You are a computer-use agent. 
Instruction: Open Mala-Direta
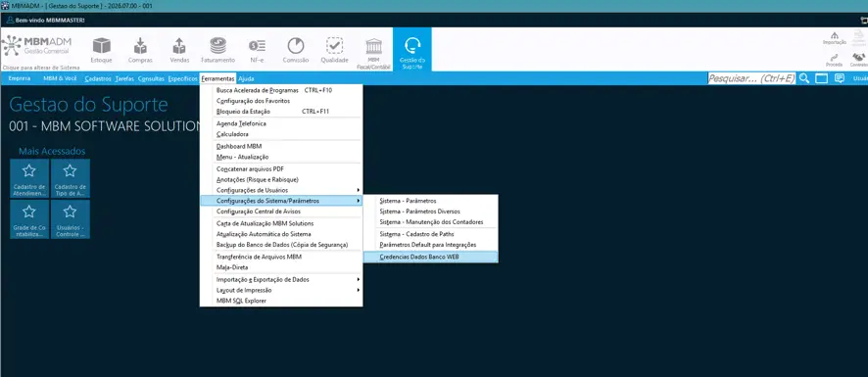281,267
